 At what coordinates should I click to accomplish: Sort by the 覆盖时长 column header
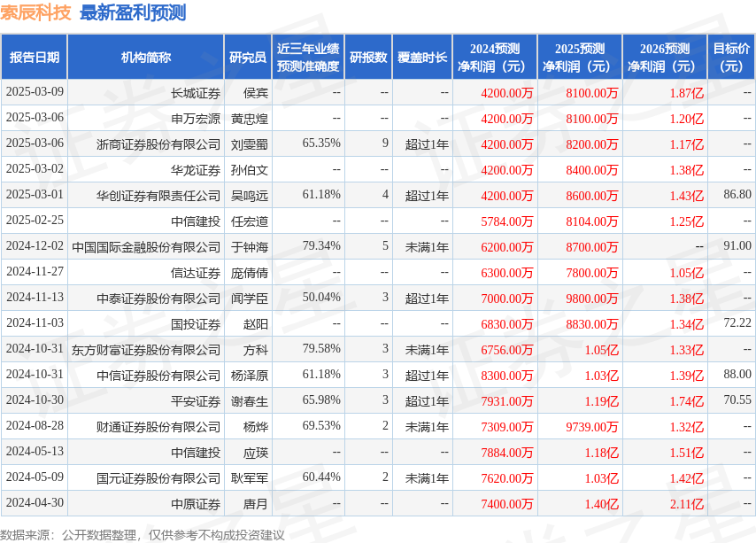(422, 58)
